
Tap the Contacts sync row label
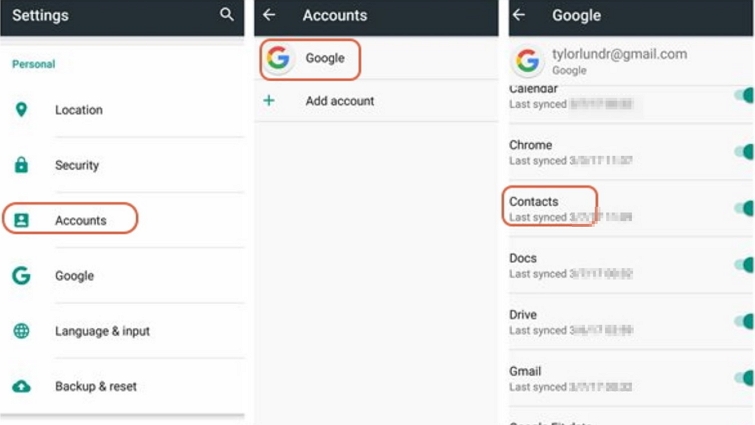[x=534, y=202]
